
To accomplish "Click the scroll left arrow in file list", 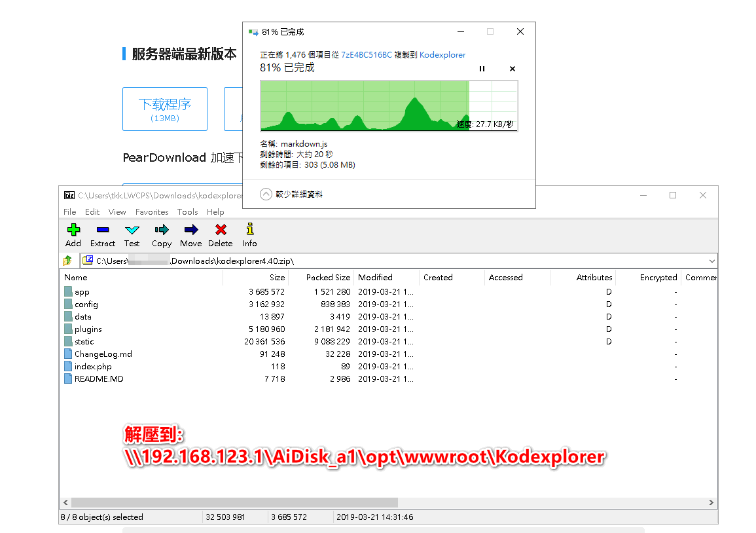I will pyautogui.click(x=65, y=502).
